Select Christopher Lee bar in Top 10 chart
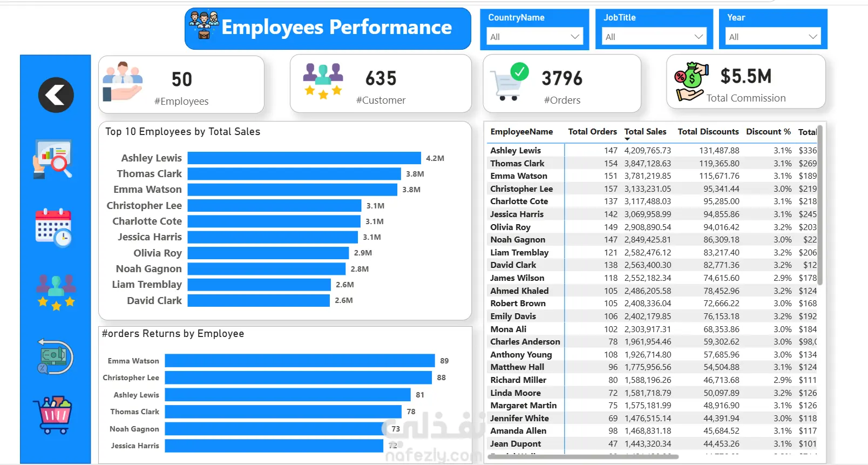 tap(275, 206)
